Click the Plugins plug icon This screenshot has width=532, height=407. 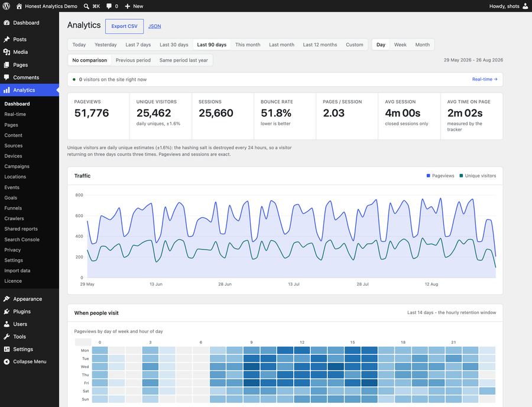[7, 311]
